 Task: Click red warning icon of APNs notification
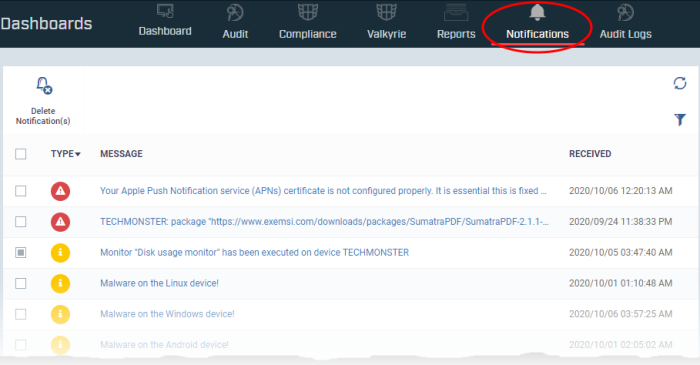(60, 191)
